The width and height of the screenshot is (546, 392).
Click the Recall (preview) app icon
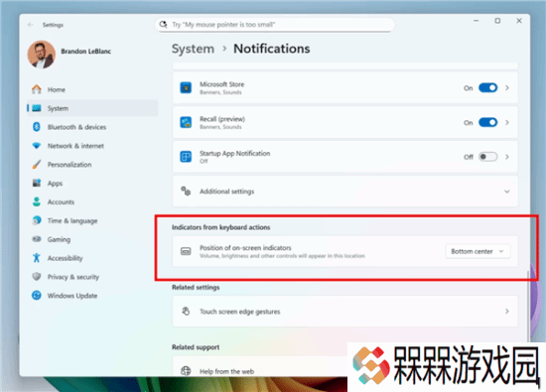point(186,122)
